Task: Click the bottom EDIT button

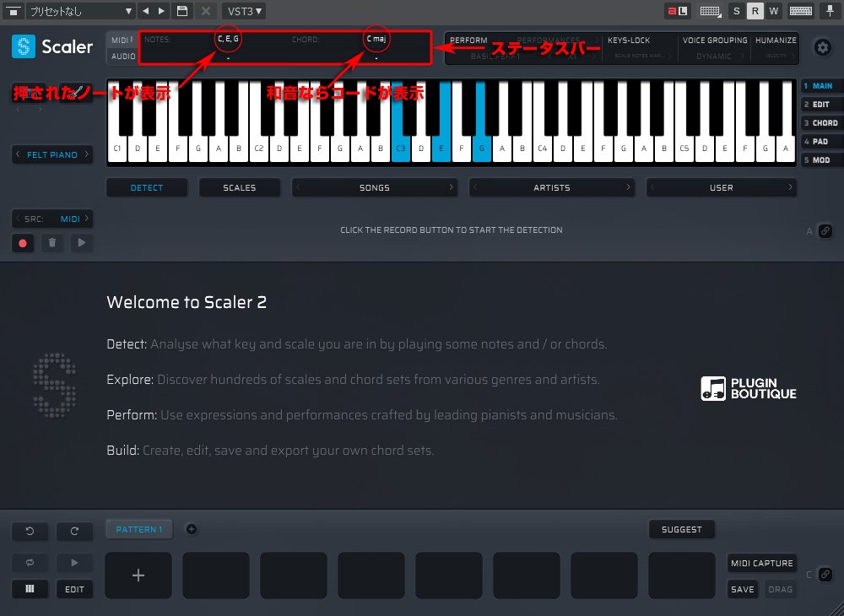Action: tap(74, 589)
